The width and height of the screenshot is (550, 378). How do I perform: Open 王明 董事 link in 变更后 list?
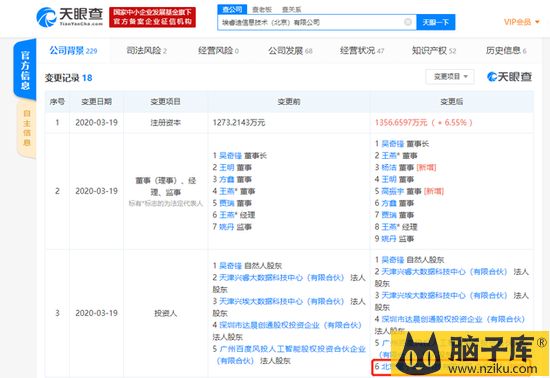[389, 180]
